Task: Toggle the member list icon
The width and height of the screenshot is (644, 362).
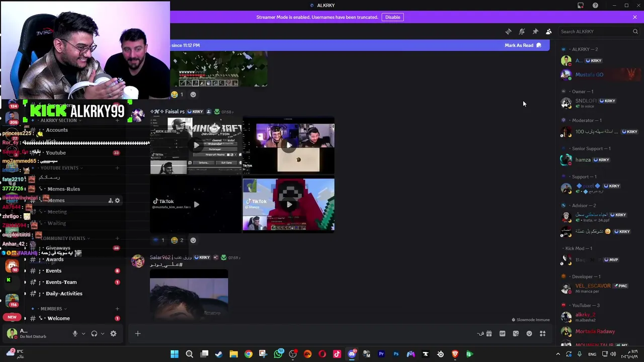Action: 549,32
